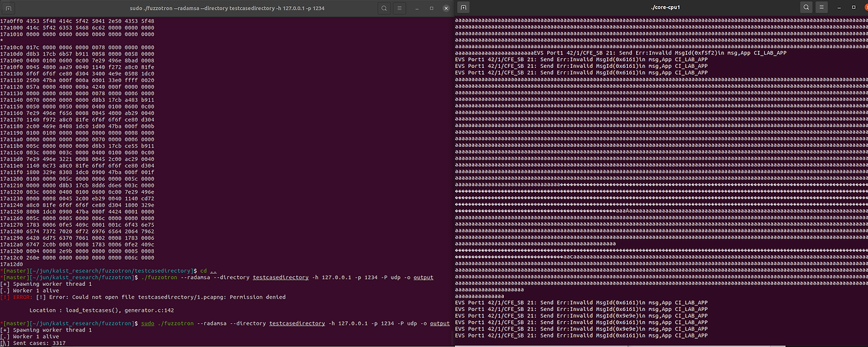
Task: Minimize the core-cpu1 terminal window
Action: 840,7
